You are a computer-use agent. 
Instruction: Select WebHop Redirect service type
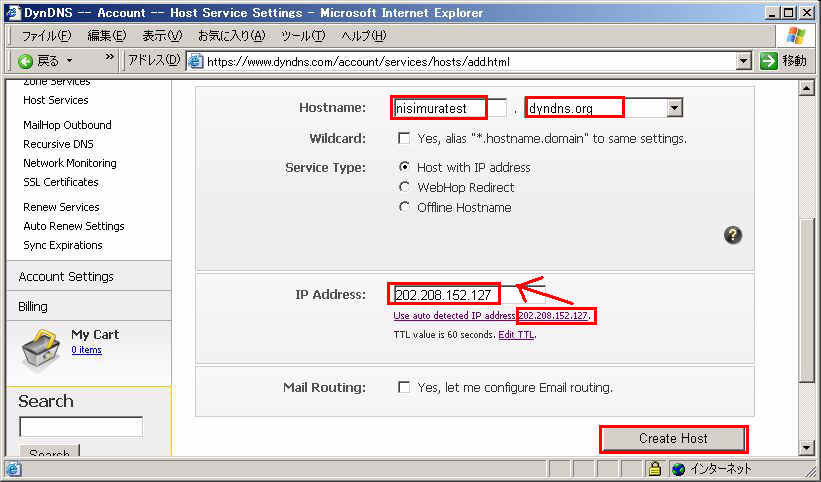[x=404, y=187]
